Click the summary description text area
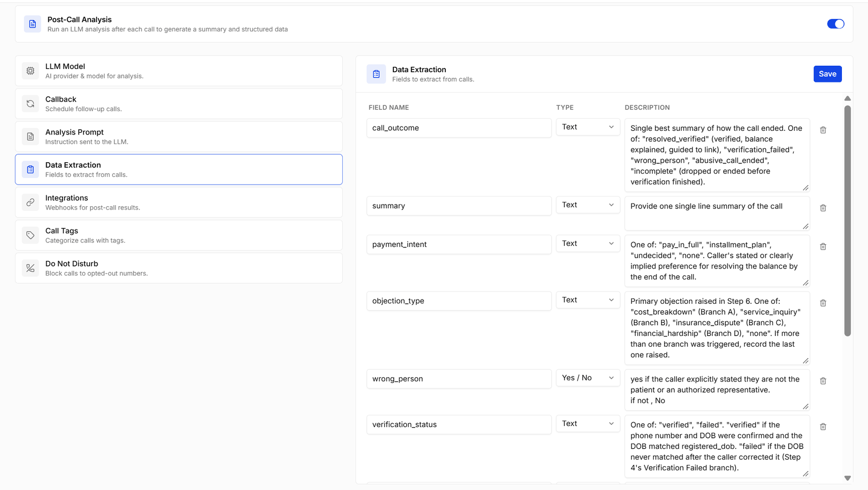 [717, 213]
